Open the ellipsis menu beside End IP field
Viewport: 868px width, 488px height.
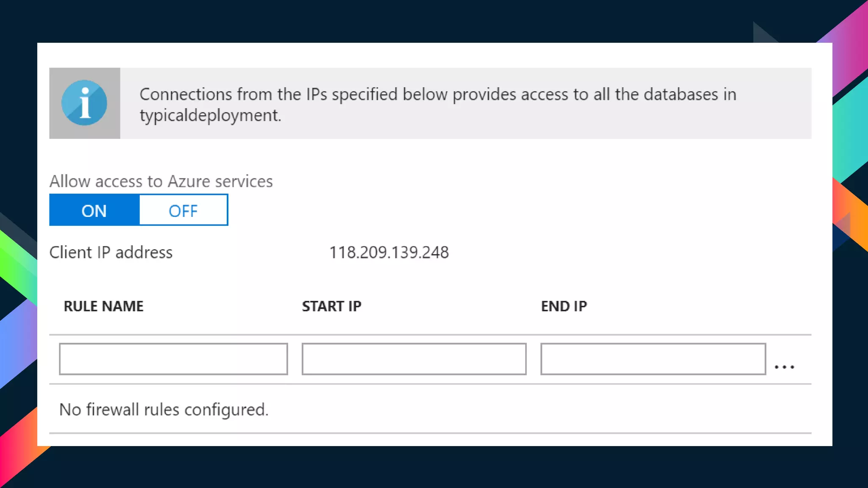coord(784,367)
